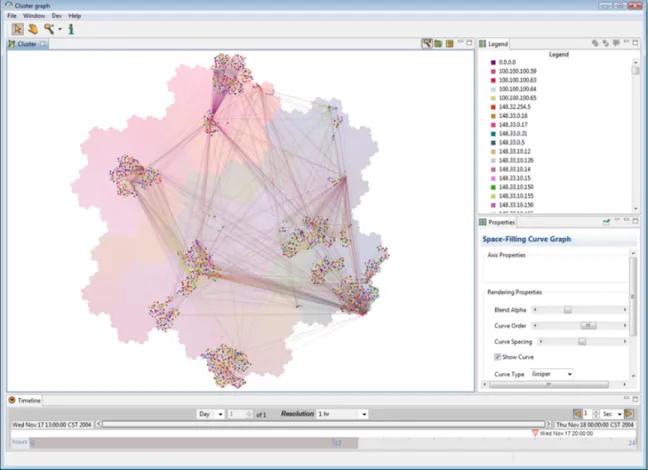Maximize the Properties panel
This screenshot has width=648, height=470.
636,221
